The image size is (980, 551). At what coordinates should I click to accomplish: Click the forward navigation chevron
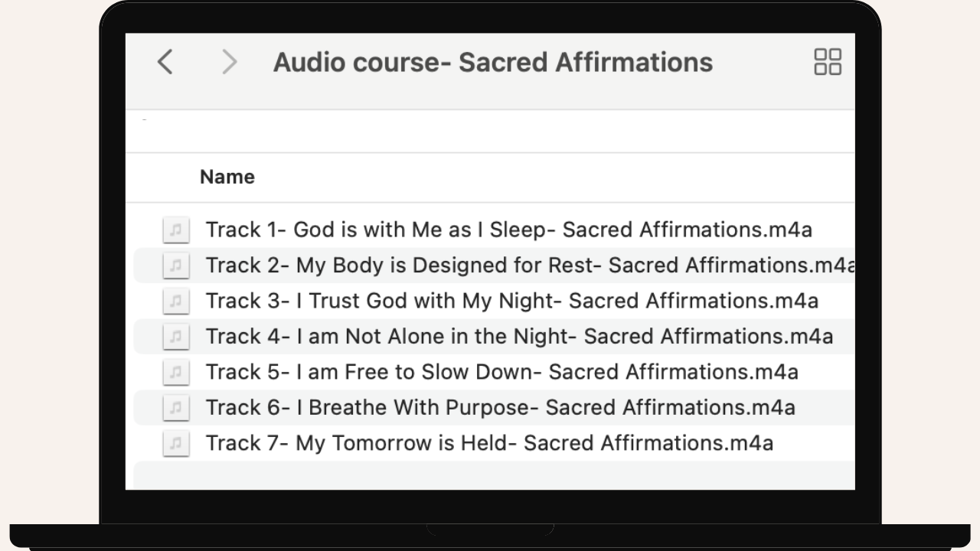(229, 62)
